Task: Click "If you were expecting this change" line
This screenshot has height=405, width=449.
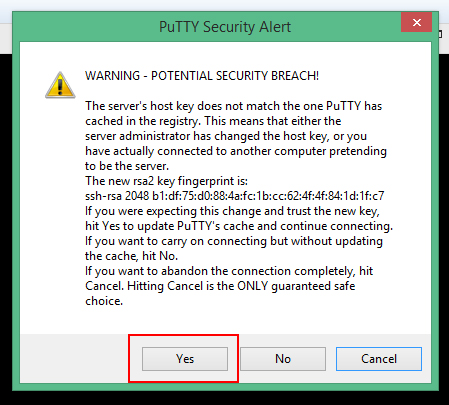Action: pos(232,211)
